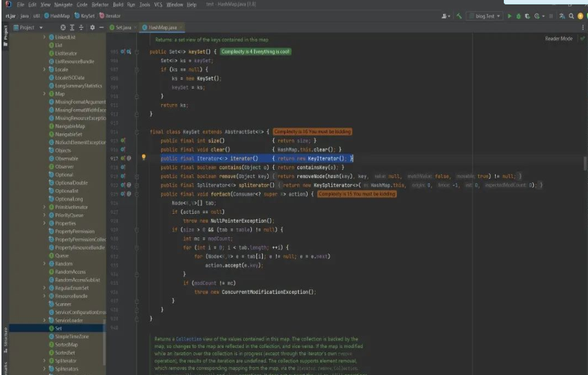The image size is (588, 375).
Task: Toggle fold marker at the if (ks == null) line
Action: (x=137, y=70)
